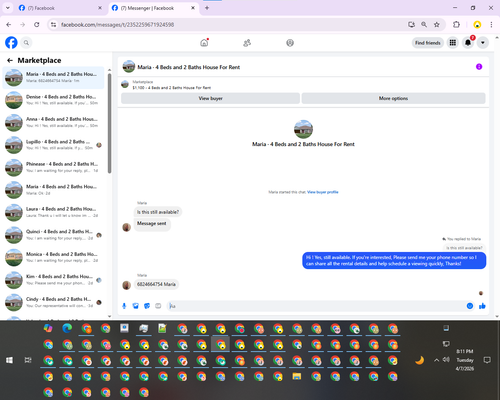Screen dimensions: 500x400
Task: Open the Chrome profile avatar
Action: (477, 24)
